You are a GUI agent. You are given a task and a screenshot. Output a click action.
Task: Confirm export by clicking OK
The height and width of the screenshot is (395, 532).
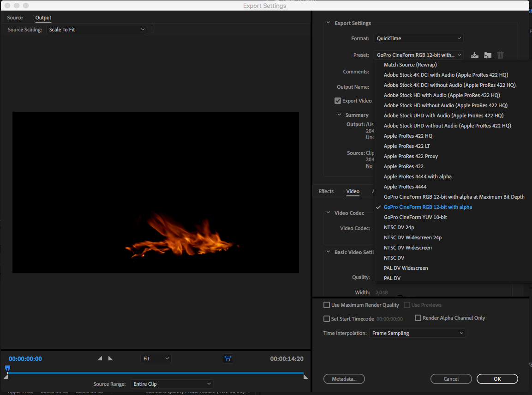click(x=497, y=378)
